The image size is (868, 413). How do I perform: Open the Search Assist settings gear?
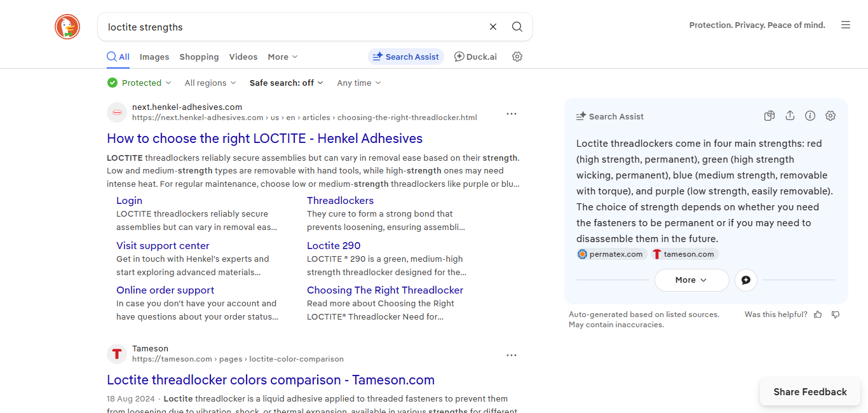pos(831,116)
